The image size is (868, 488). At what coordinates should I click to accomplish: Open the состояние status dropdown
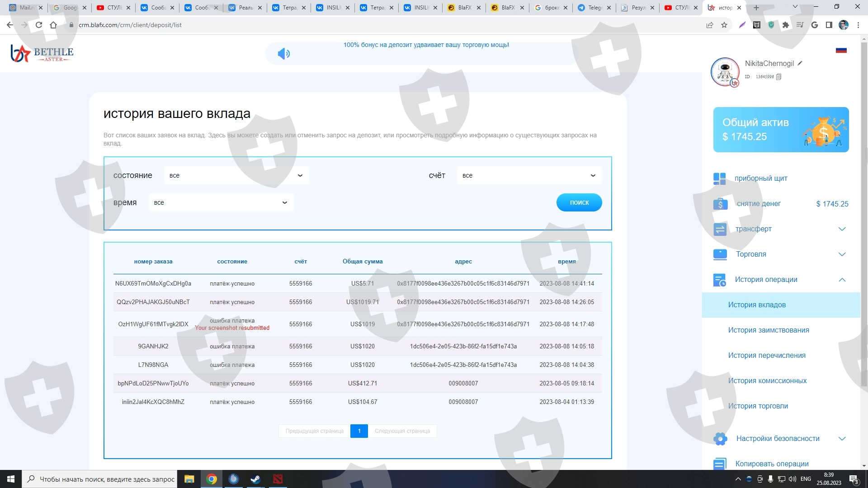click(236, 175)
